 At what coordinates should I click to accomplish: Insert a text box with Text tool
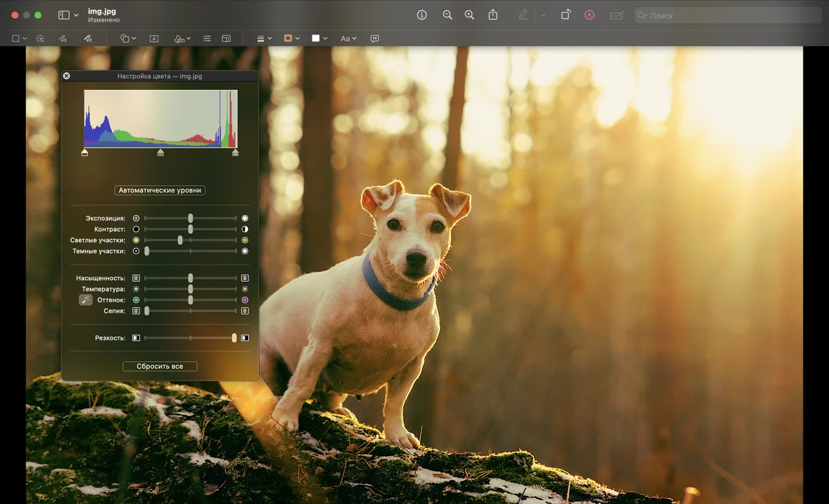(154, 39)
